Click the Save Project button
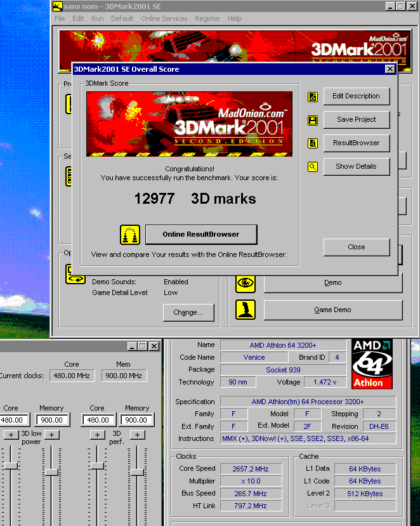 (x=357, y=120)
